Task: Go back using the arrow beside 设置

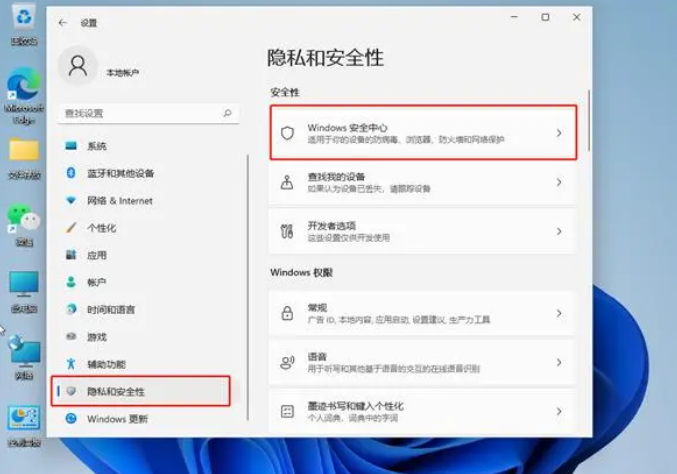Action: pos(63,22)
